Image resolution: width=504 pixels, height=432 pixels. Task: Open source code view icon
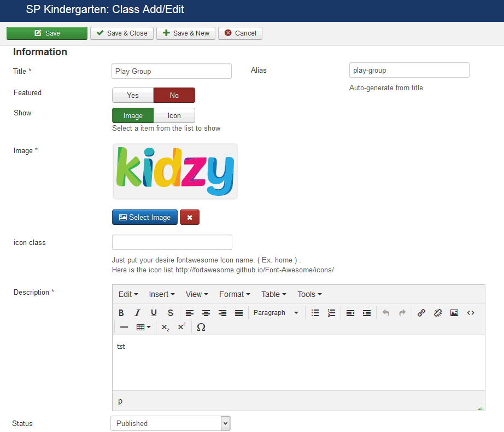pyautogui.click(x=471, y=313)
